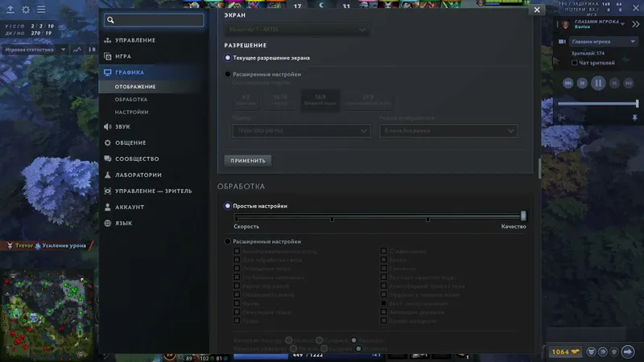Toggle the Чат зрителей checkbox
The height and width of the screenshot is (362, 644).
pos(575,63)
